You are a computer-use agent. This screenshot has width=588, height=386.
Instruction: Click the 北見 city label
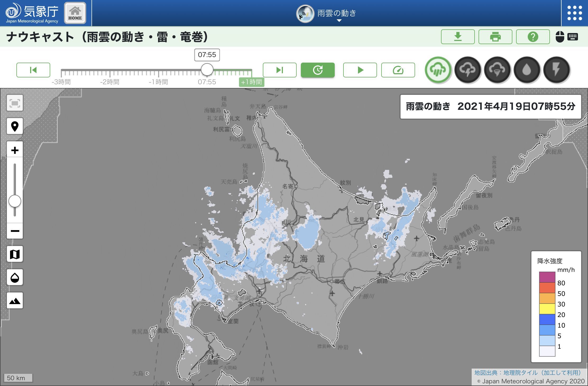pyautogui.click(x=359, y=220)
